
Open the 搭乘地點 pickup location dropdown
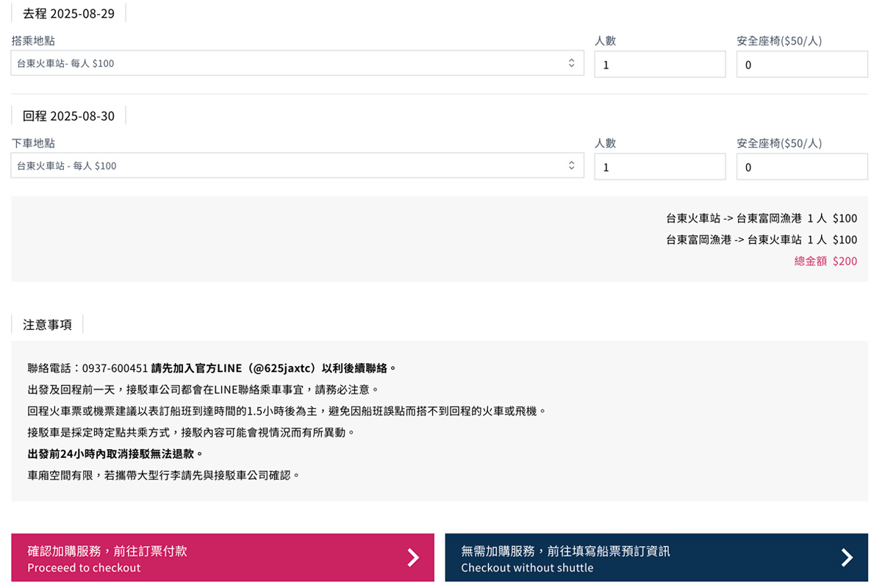(x=297, y=63)
